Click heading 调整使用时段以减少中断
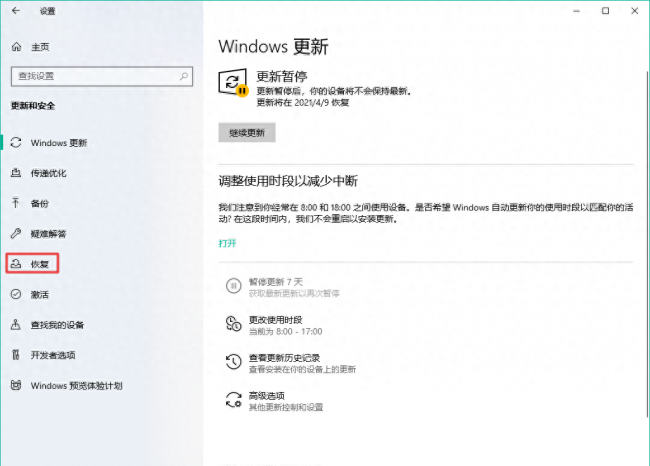Viewport: 650px width, 466px height. pyautogui.click(x=288, y=181)
